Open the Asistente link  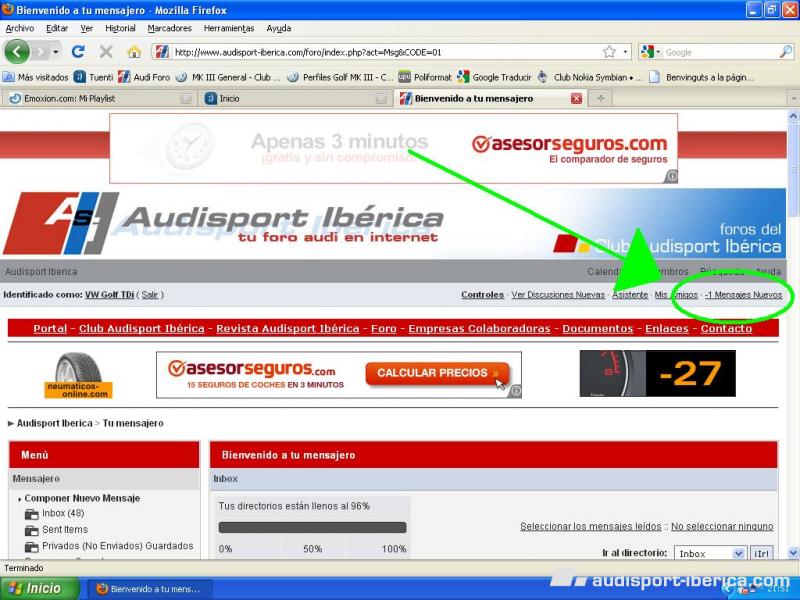point(630,295)
